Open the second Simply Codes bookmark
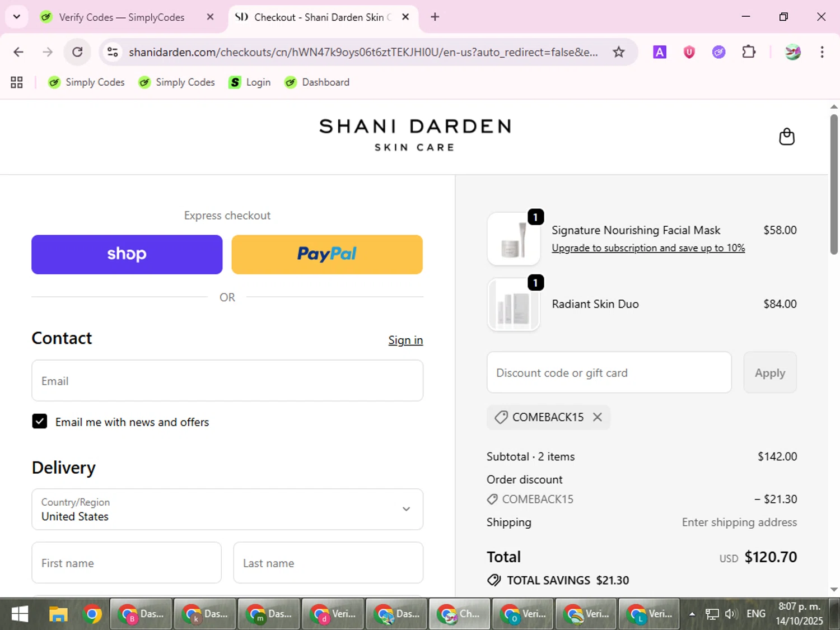Screen dimensions: 840x630 click(x=176, y=82)
